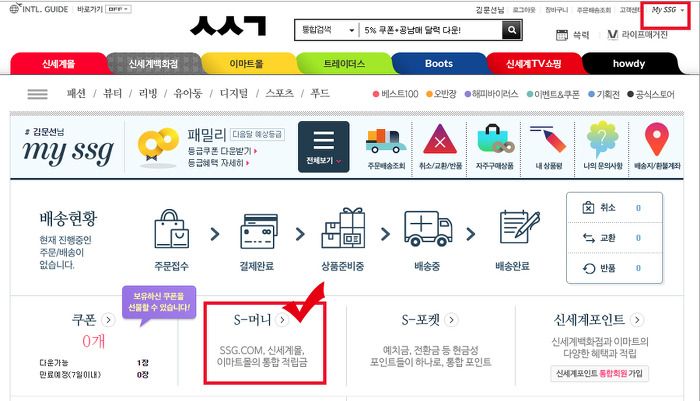Open S-머니 arrow button
Image resolution: width=700 pixels, height=401 pixels.
point(282,320)
